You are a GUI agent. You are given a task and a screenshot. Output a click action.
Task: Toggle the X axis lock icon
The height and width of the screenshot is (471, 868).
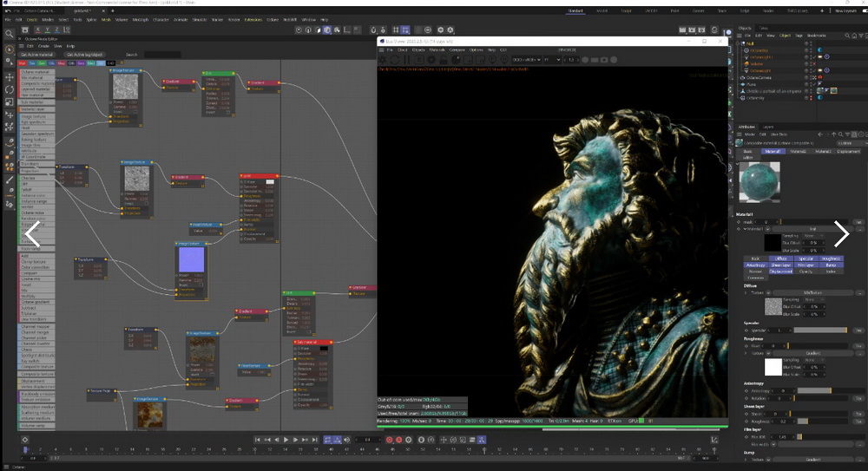(x=37, y=29)
